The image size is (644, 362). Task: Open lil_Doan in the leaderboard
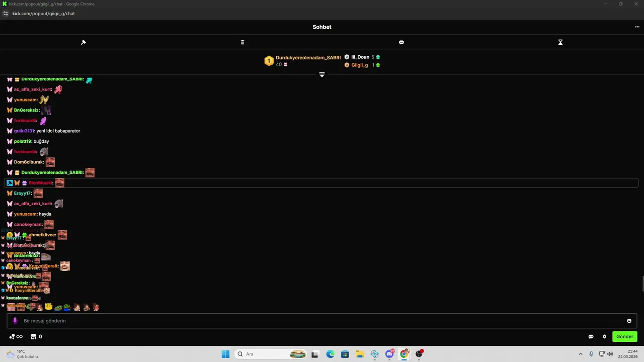click(x=360, y=57)
